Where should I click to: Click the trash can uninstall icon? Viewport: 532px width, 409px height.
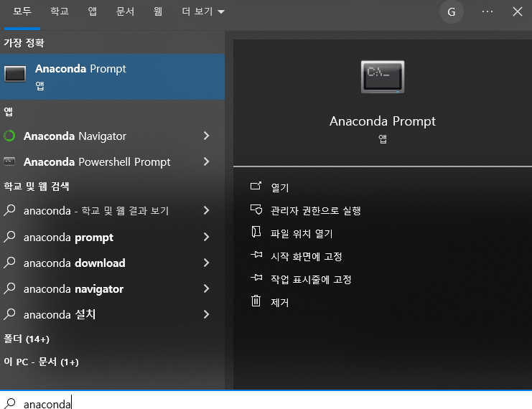point(256,301)
